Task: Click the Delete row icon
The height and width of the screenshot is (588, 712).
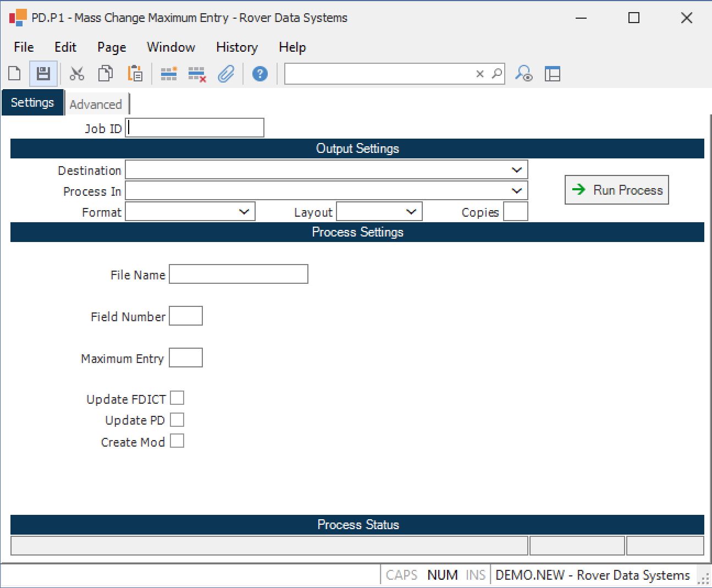Action: click(197, 74)
